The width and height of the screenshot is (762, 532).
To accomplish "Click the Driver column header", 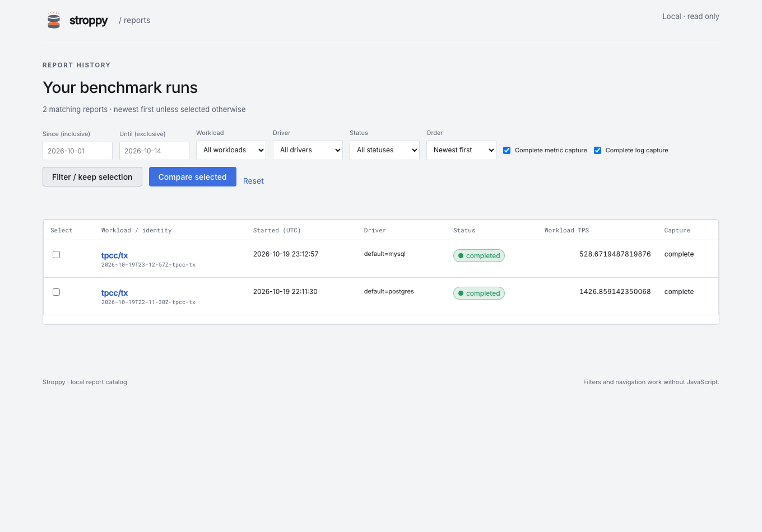I will [375, 230].
